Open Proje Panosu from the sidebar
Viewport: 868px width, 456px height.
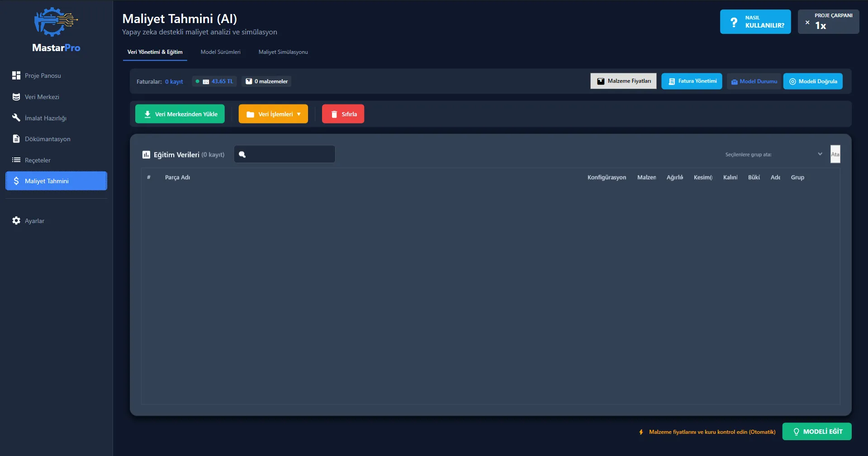click(x=43, y=76)
